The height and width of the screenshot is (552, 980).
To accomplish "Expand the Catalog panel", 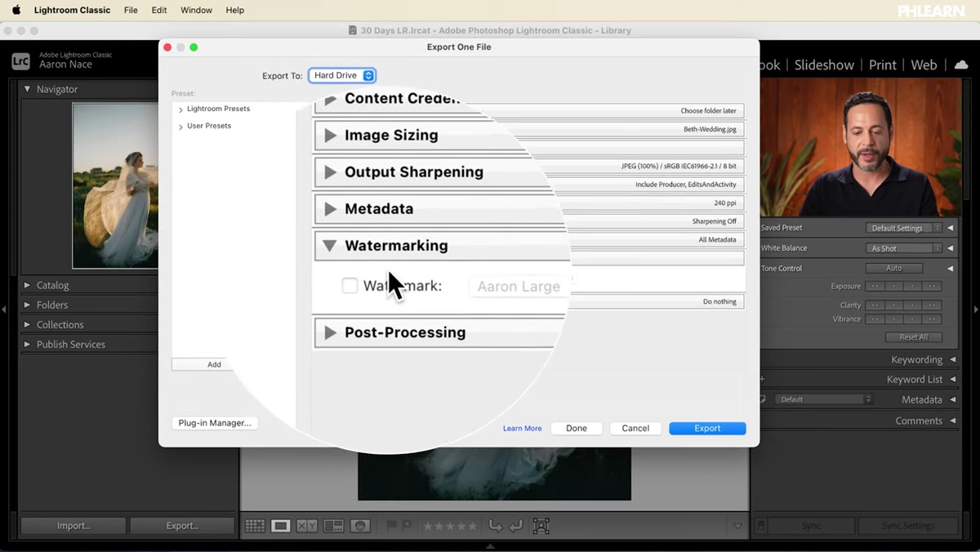I will [28, 285].
